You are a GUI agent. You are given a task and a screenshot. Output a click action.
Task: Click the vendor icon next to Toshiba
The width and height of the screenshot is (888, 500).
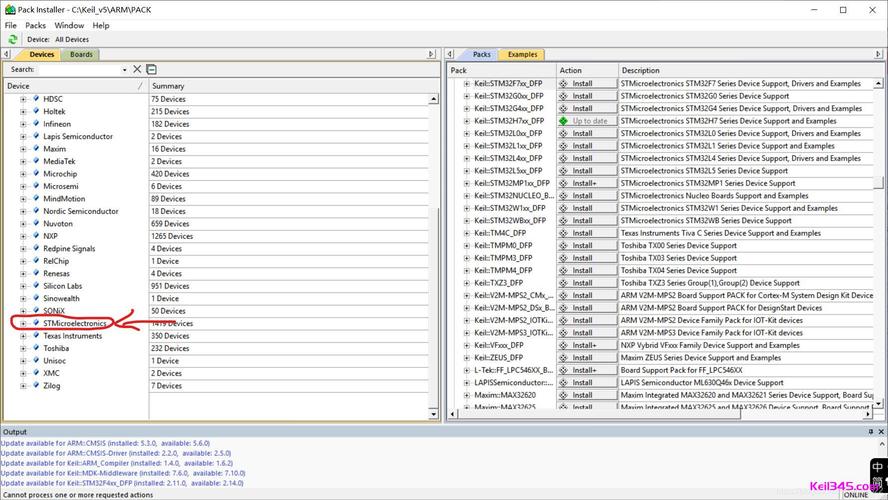(36, 348)
